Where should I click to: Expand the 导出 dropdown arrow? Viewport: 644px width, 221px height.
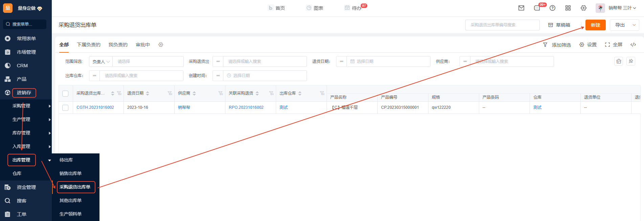pyautogui.click(x=634, y=25)
